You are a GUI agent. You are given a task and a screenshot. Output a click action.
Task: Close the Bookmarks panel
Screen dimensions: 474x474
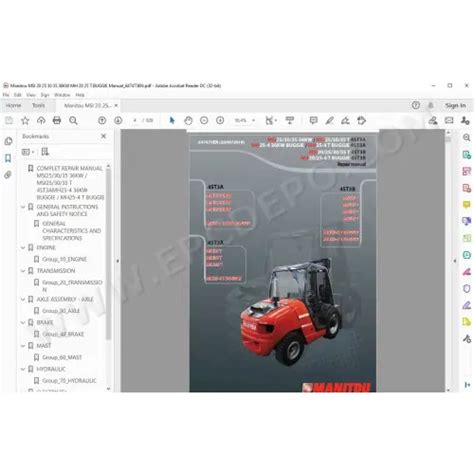tap(103, 136)
